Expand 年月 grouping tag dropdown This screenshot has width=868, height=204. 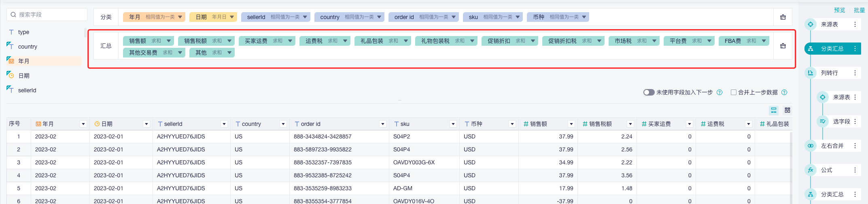[x=180, y=17]
